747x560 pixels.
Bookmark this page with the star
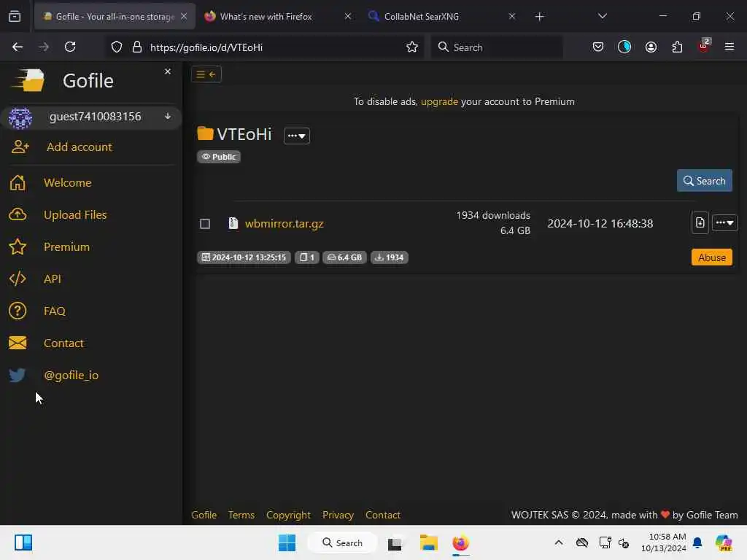[x=412, y=47]
